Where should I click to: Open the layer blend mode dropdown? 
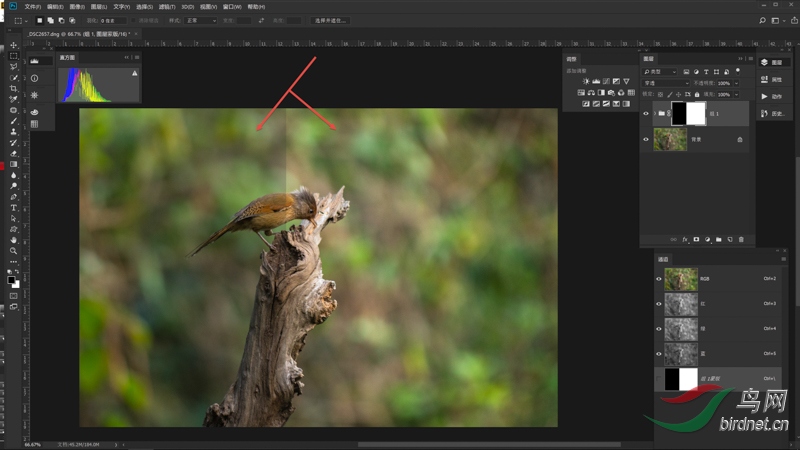click(x=664, y=83)
